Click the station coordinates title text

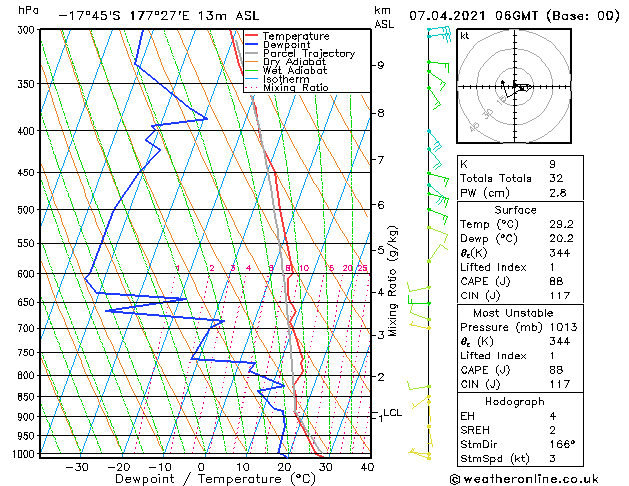pyautogui.click(x=158, y=16)
